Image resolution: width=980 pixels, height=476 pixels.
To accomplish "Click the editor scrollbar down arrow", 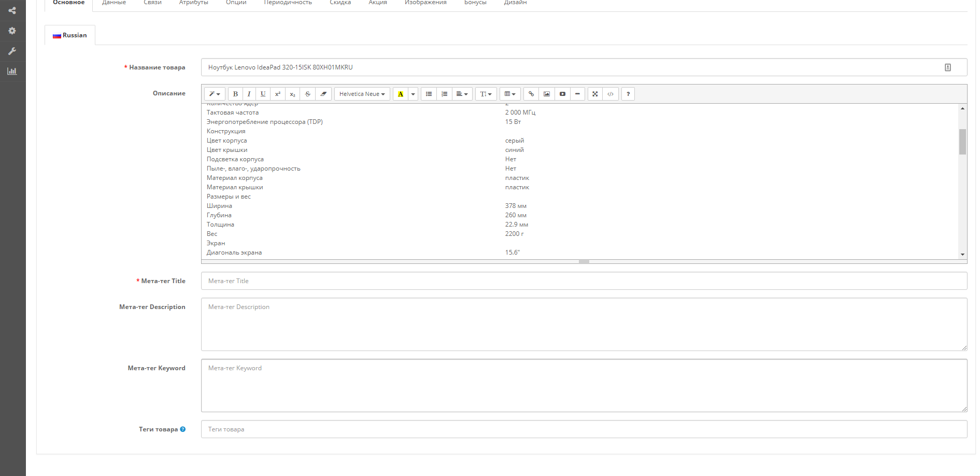I will click(x=962, y=255).
